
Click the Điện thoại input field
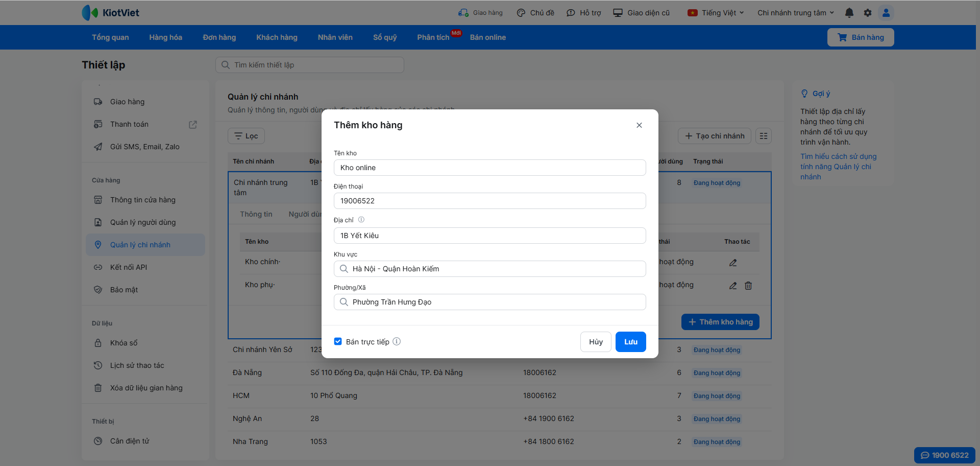pyautogui.click(x=490, y=201)
